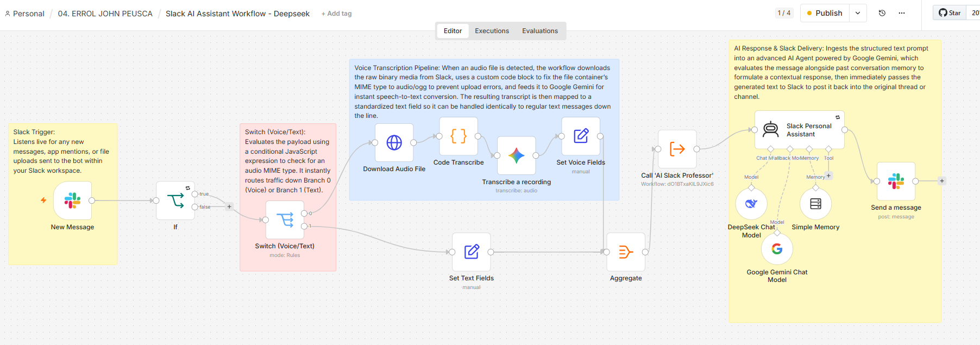Click the trigger lightning bolt icon
This screenshot has width=980, height=345.
click(x=43, y=200)
